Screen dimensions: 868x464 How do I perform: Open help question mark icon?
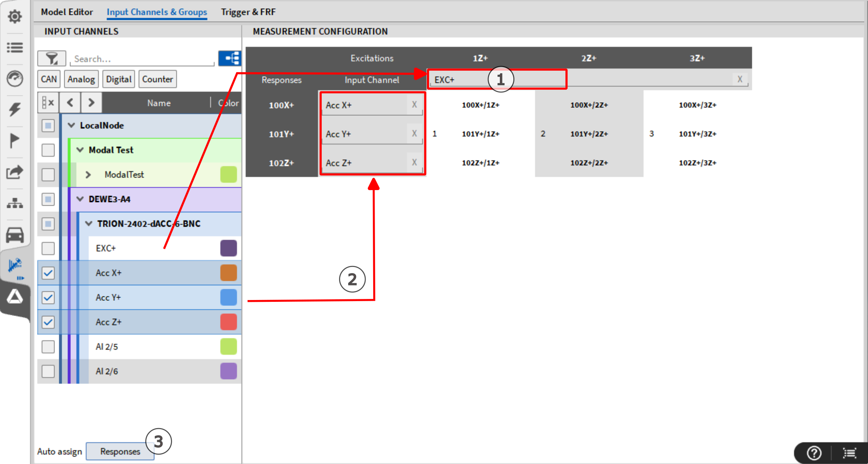[x=814, y=453]
